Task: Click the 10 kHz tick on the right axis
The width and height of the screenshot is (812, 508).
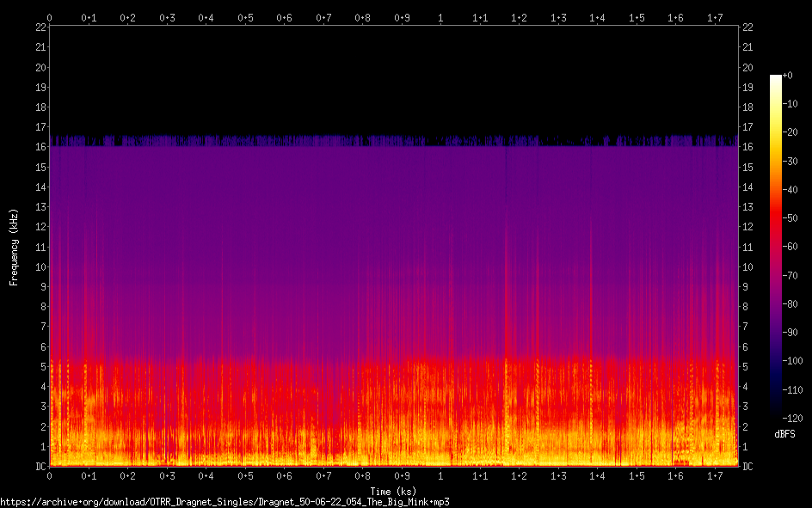Action: 747,267
